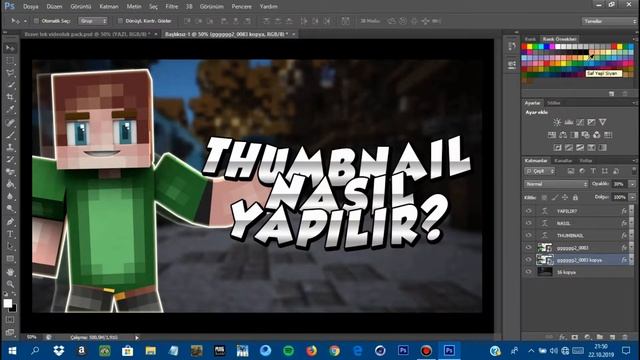The image size is (640, 360).
Task: Add a Curves adjustment
Action: (x=580, y=122)
